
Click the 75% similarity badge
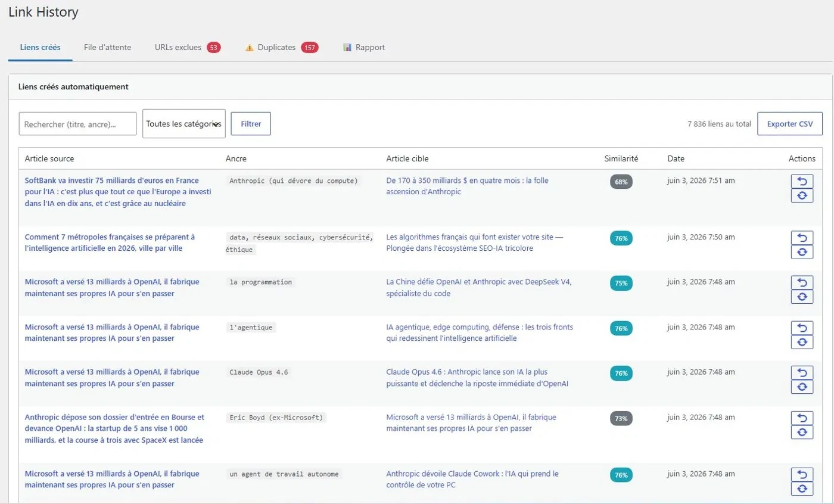point(621,283)
